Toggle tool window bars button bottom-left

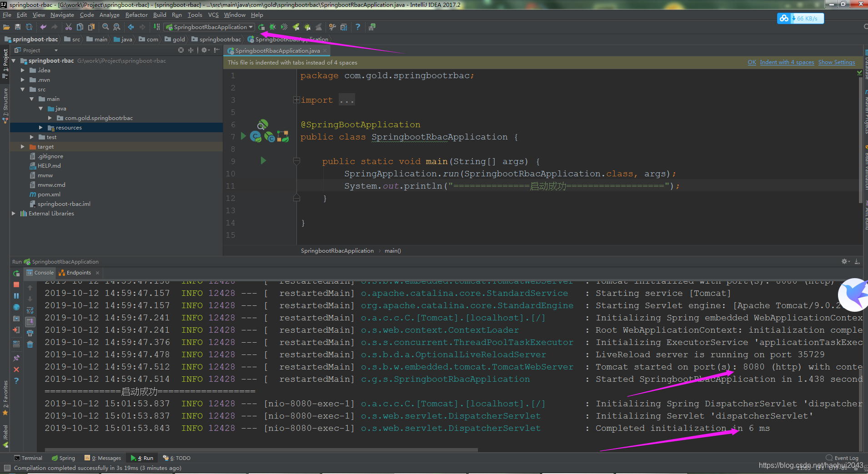coord(7,468)
